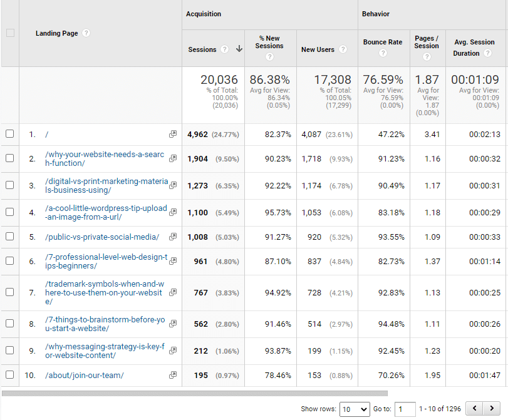Click sort arrow in Sessions column
508x420 pixels.
coord(239,49)
